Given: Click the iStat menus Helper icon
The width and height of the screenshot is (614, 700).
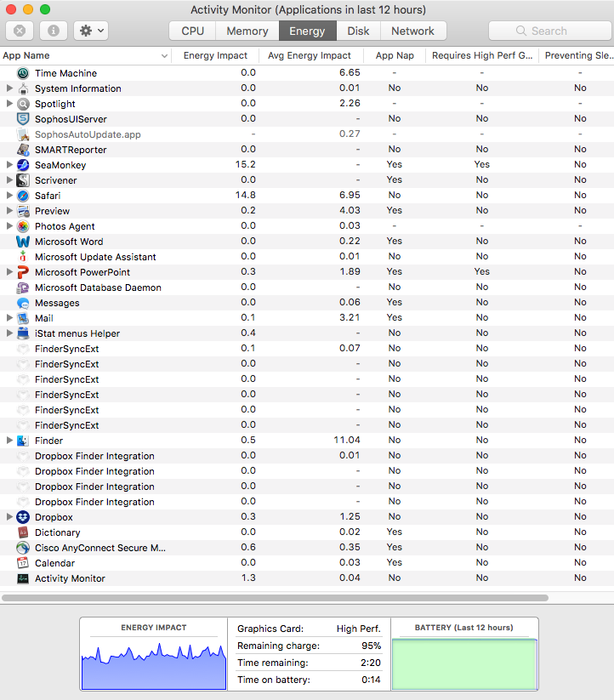Looking at the screenshot, I should coord(23,333).
